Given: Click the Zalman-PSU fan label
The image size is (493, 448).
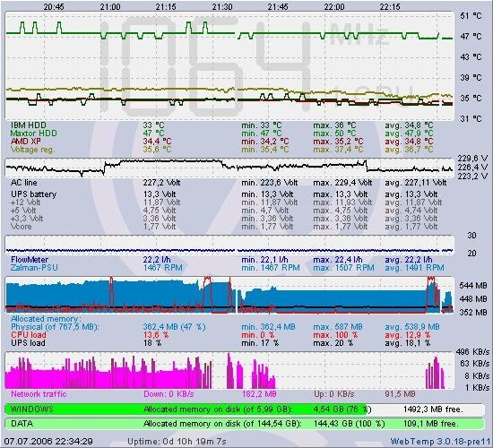Looking at the screenshot, I should tap(34, 268).
